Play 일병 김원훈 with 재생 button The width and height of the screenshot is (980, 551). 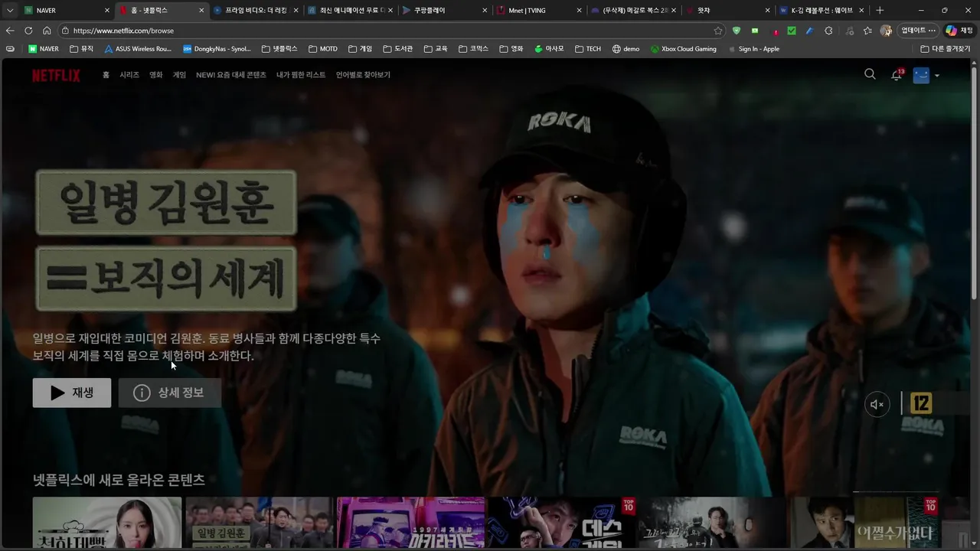tap(72, 393)
